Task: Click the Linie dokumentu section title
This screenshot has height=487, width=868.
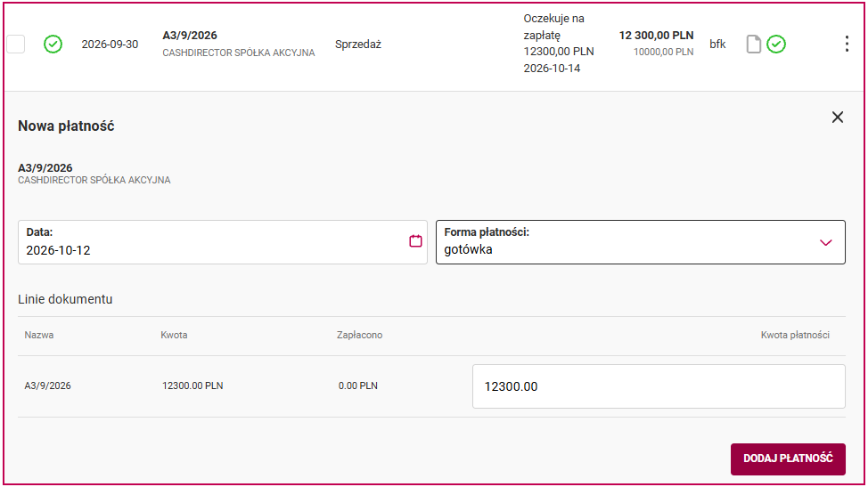Action: (x=65, y=300)
